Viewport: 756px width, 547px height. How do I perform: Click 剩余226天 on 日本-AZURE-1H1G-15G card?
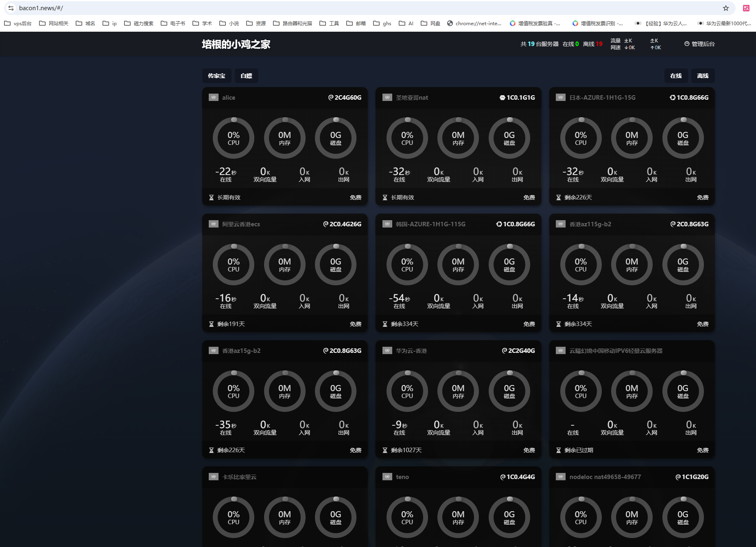click(578, 197)
